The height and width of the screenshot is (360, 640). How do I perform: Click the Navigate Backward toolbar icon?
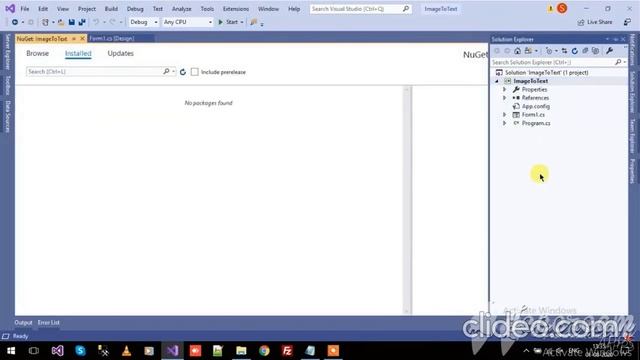pyautogui.click(x=15, y=22)
